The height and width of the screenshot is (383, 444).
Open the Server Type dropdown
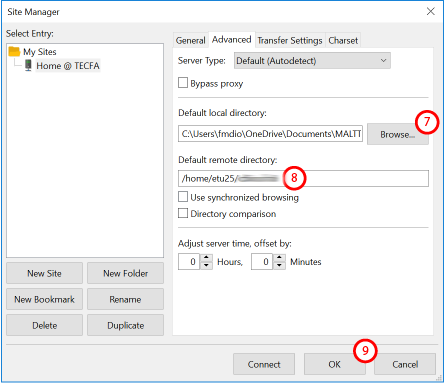[x=312, y=61]
